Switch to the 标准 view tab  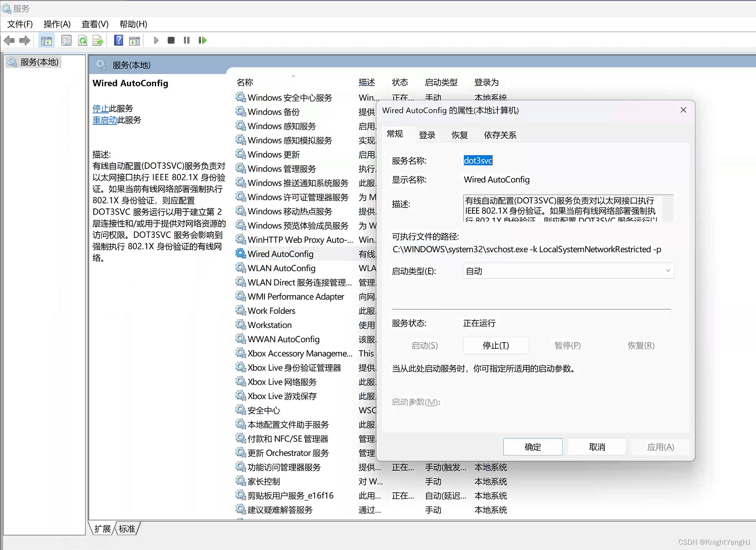[127, 528]
